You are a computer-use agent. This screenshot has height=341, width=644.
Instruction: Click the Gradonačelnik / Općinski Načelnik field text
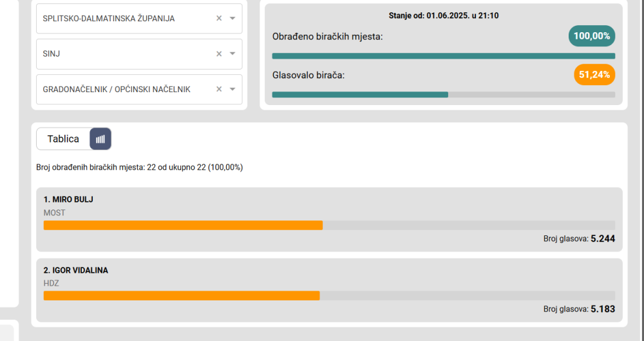(x=117, y=89)
